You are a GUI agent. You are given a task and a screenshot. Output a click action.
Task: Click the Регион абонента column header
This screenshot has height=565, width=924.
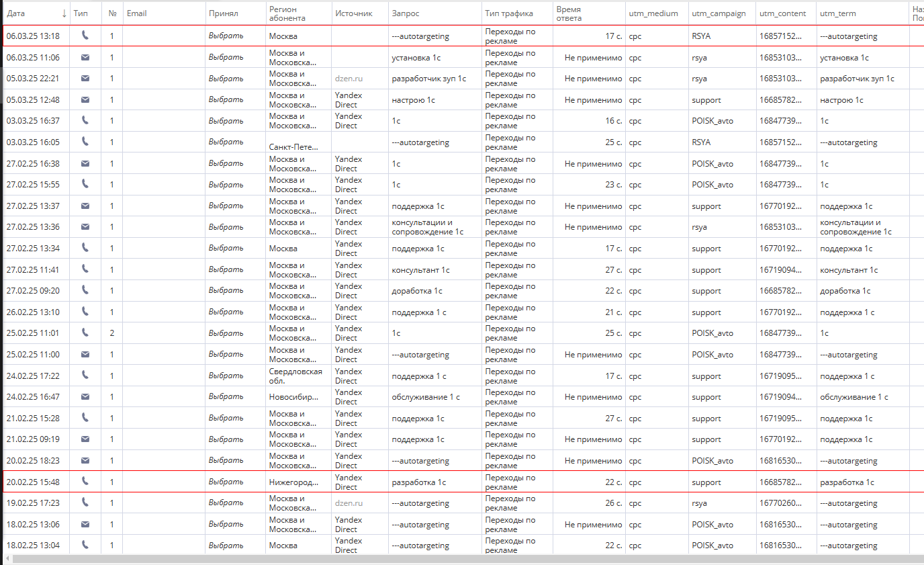click(287, 13)
